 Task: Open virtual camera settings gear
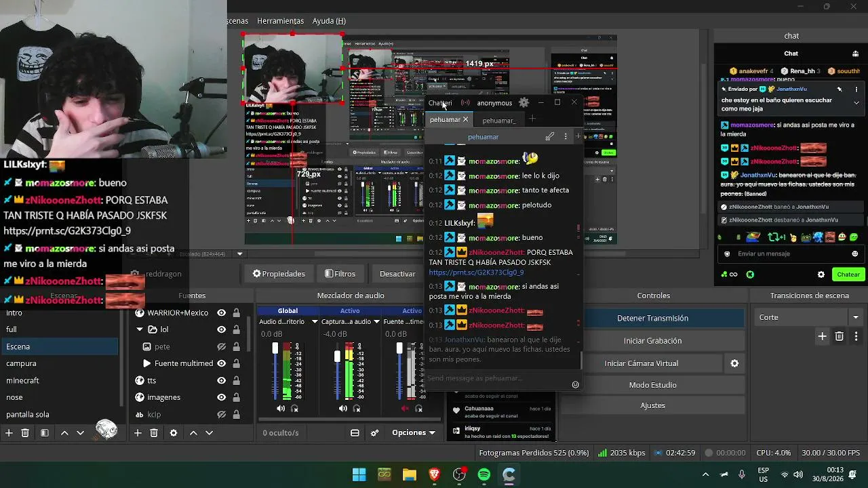(734, 363)
